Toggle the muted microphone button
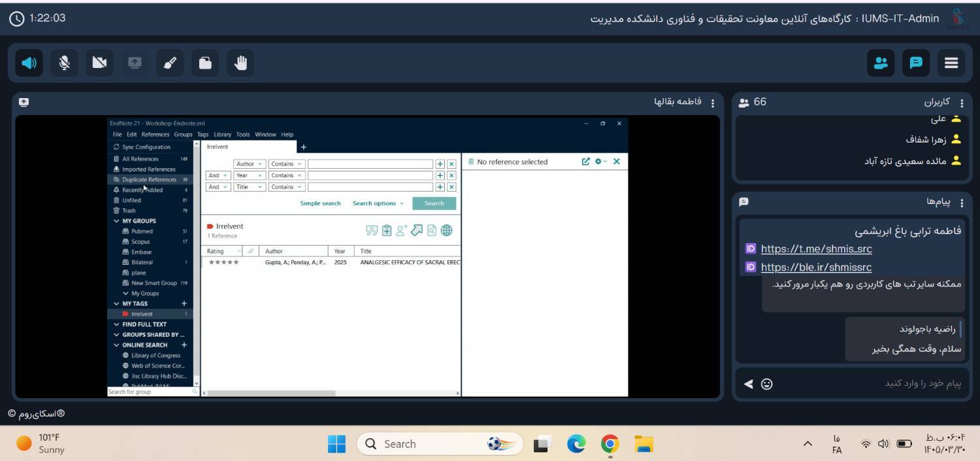980x461 pixels. tap(64, 63)
